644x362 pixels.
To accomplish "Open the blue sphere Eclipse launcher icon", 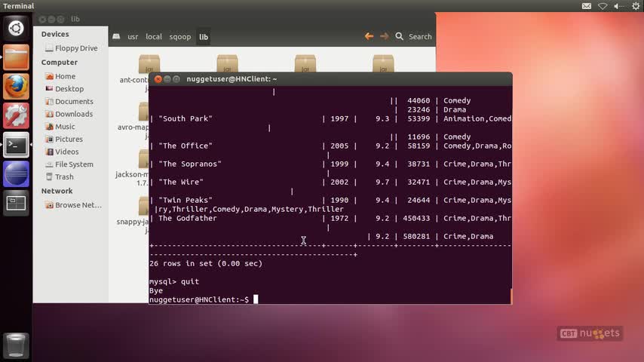I will click(16, 173).
